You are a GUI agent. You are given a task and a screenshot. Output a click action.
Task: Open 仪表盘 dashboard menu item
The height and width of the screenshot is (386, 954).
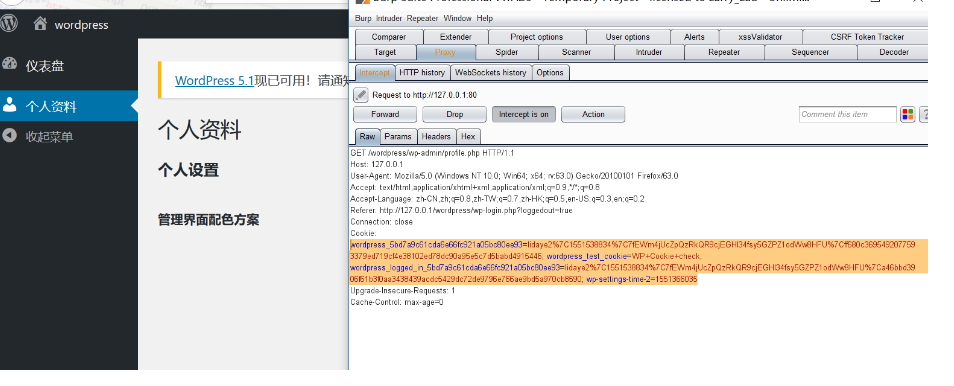(44, 66)
